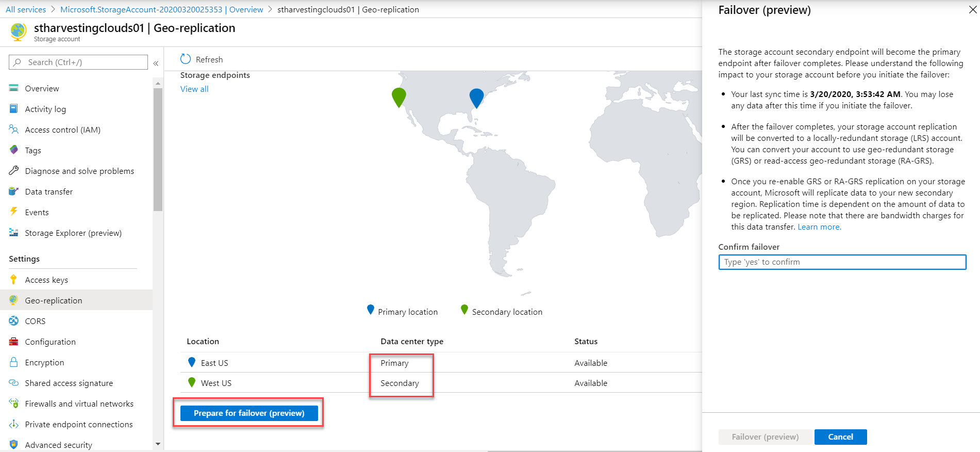The width and height of the screenshot is (980, 452).
Task: Click disabled Failover (preview) button
Action: coord(765,437)
